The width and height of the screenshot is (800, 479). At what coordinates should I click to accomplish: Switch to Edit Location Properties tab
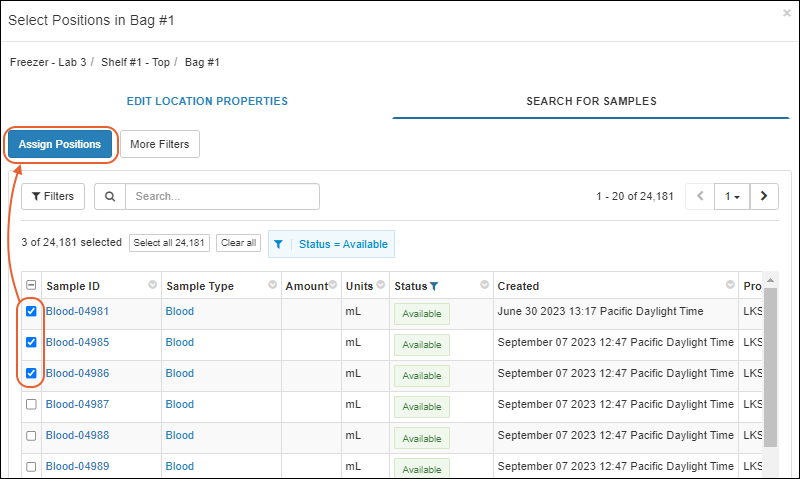coord(207,101)
